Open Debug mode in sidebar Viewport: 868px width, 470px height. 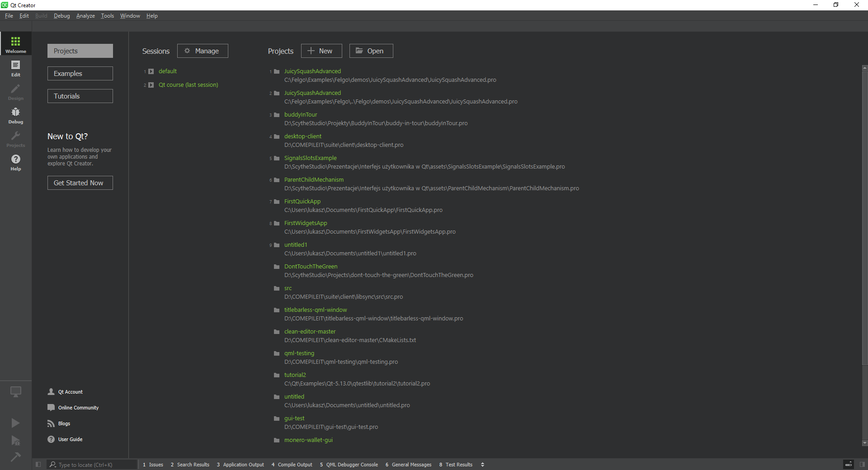(x=15, y=115)
